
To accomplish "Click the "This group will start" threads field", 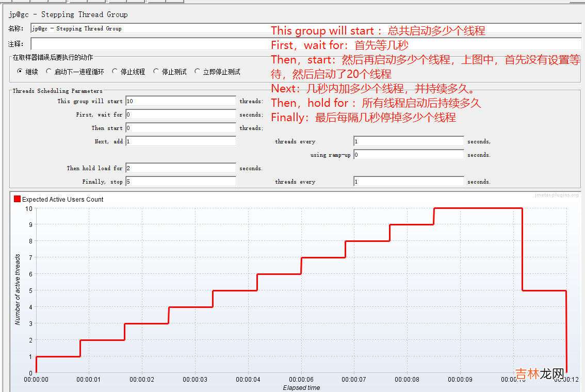I will coord(181,102).
